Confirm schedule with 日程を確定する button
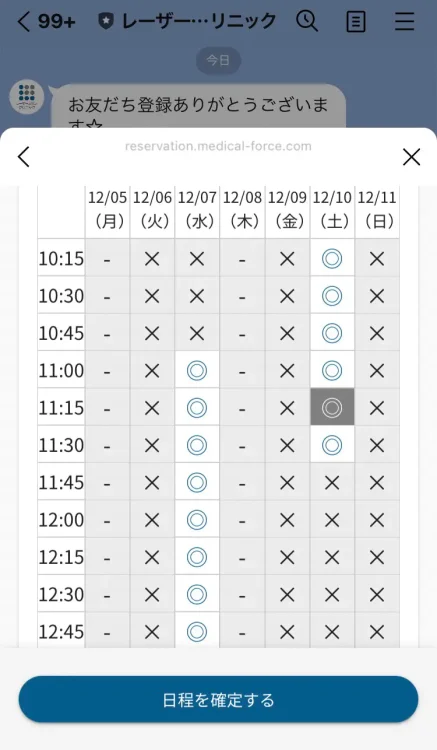The image size is (437, 750). point(218,699)
